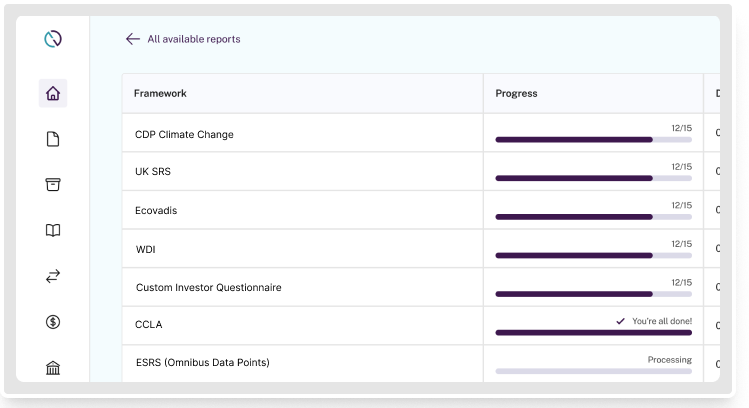Click 12/15 count for Custom Investor Questionnaire
The width and height of the screenshot is (749, 408).
682,283
